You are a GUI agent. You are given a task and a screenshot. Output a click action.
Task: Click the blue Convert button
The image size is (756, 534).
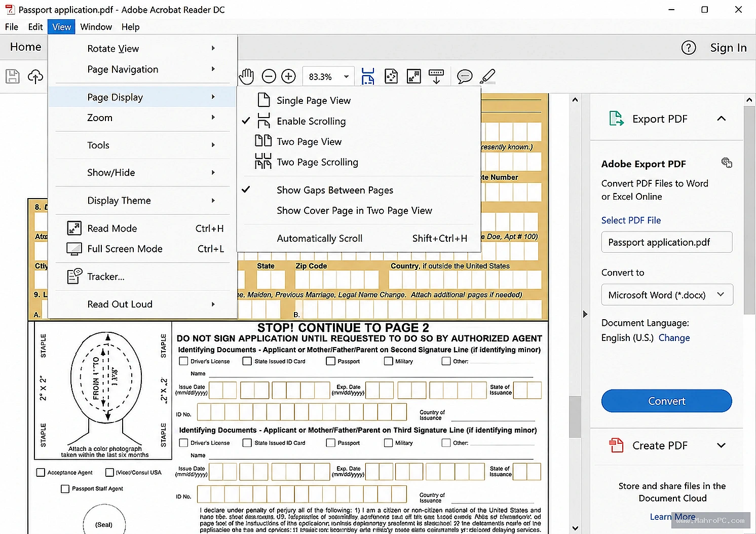coord(667,401)
